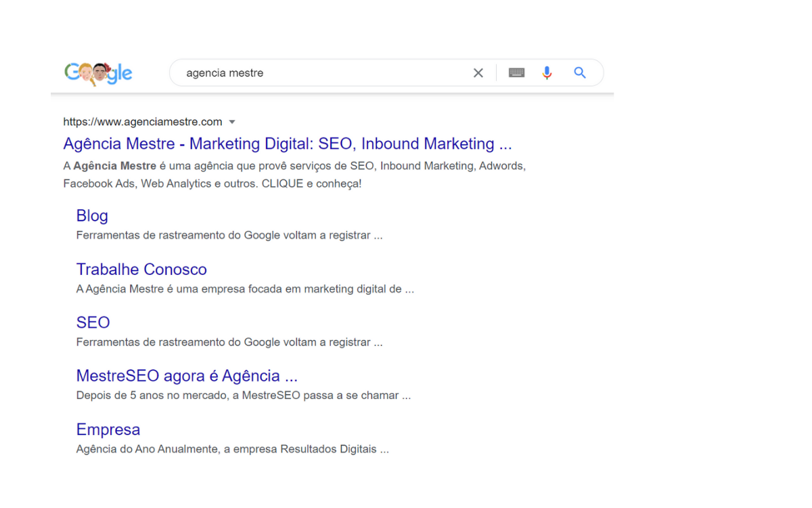Click the Google doodle logo
This screenshot has height=508, width=812.
pyautogui.click(x=98, y=73)
